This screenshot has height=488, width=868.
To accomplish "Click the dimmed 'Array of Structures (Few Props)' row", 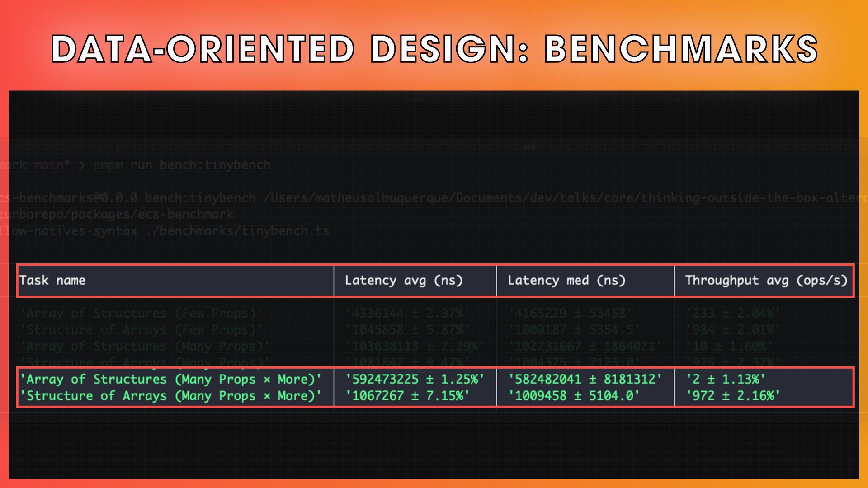I will pyautogui.click(x=141, y=313).
